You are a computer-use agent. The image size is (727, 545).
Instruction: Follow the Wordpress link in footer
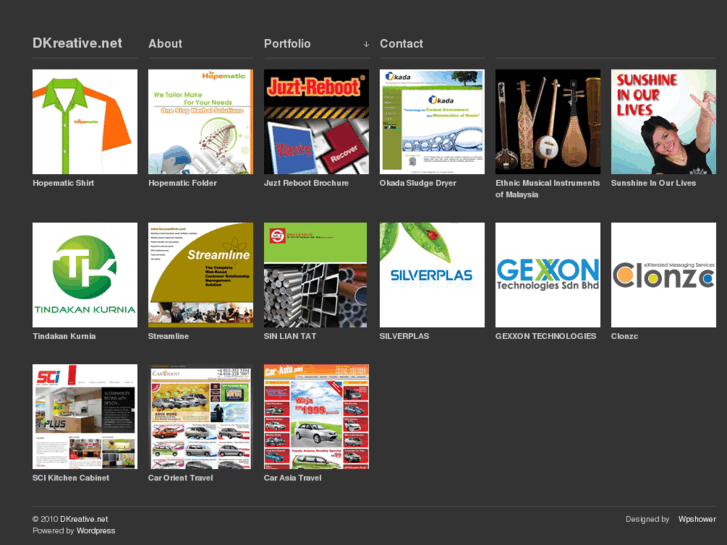[96, 531]
